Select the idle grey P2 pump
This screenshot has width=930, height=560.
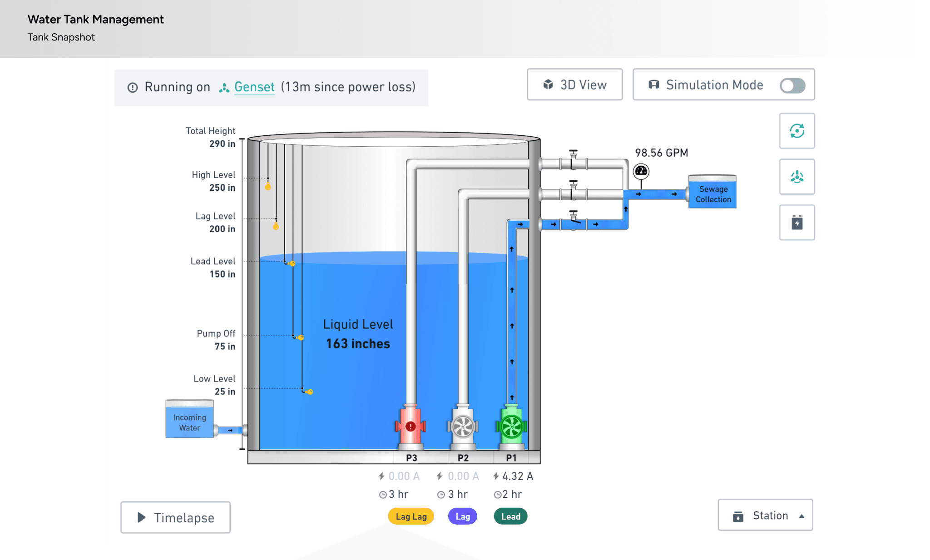pos(463,426)
